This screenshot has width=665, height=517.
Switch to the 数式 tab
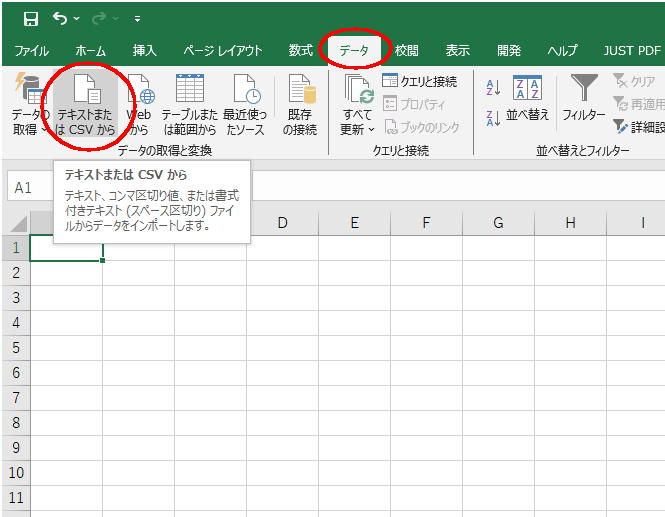(x=301, y=51)
